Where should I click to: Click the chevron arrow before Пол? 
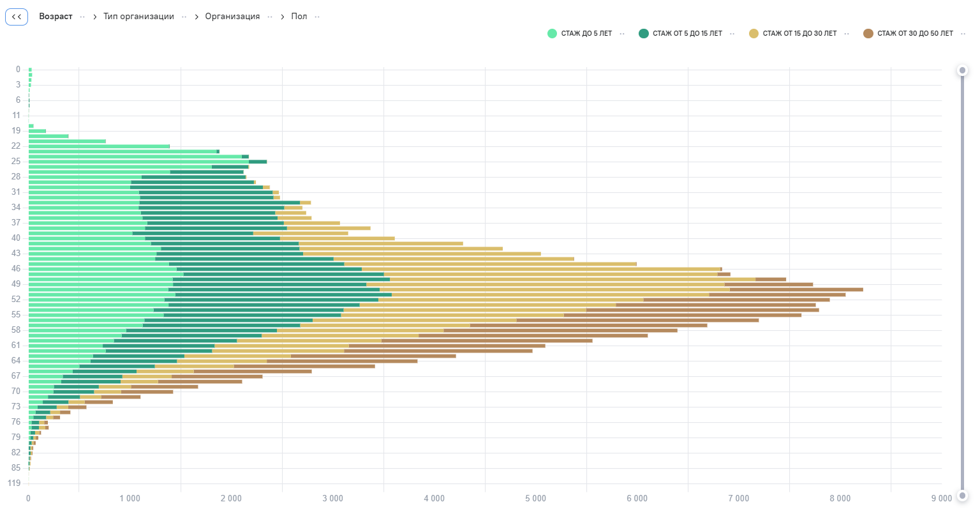pyautogui.click(x=283, y=17)
